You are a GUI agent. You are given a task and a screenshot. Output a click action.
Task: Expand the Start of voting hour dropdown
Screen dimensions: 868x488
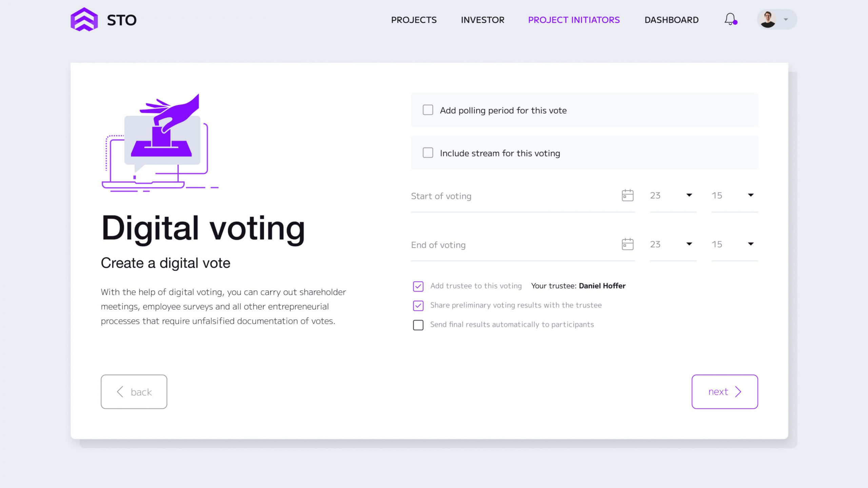689,195
